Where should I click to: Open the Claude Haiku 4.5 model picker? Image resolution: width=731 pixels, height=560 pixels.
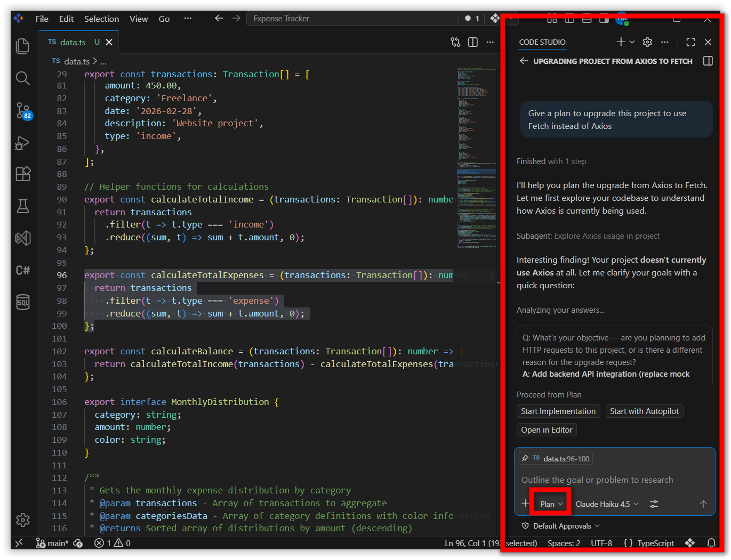point(607,504)
